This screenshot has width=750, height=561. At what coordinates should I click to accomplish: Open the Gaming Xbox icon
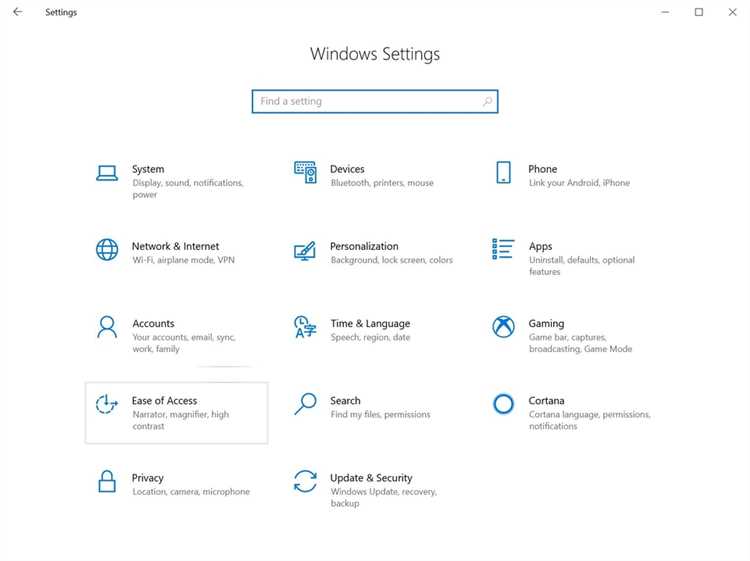click(x=504, y=327)
